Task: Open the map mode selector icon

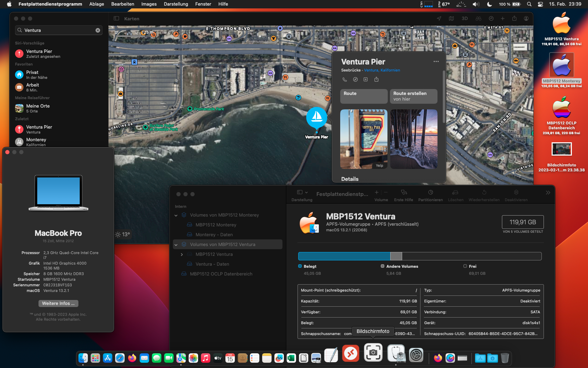Action: (x=451, y=19)
